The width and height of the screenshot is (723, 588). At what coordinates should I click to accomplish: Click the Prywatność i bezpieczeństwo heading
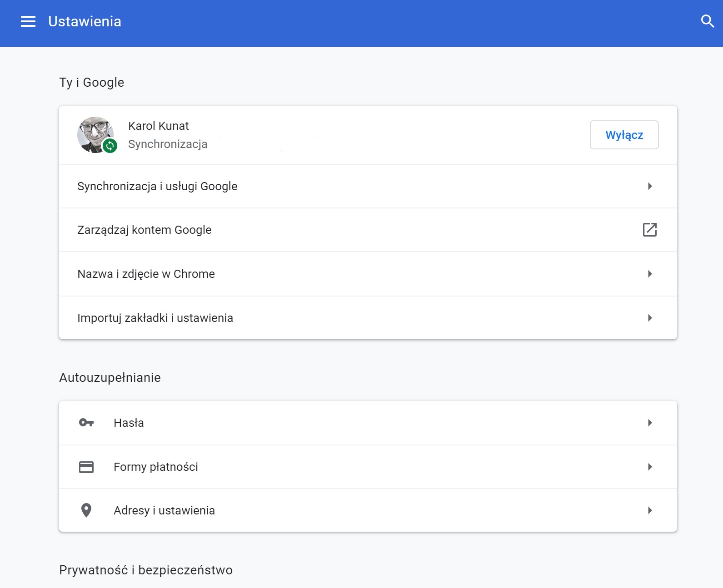tap(146, 570)
